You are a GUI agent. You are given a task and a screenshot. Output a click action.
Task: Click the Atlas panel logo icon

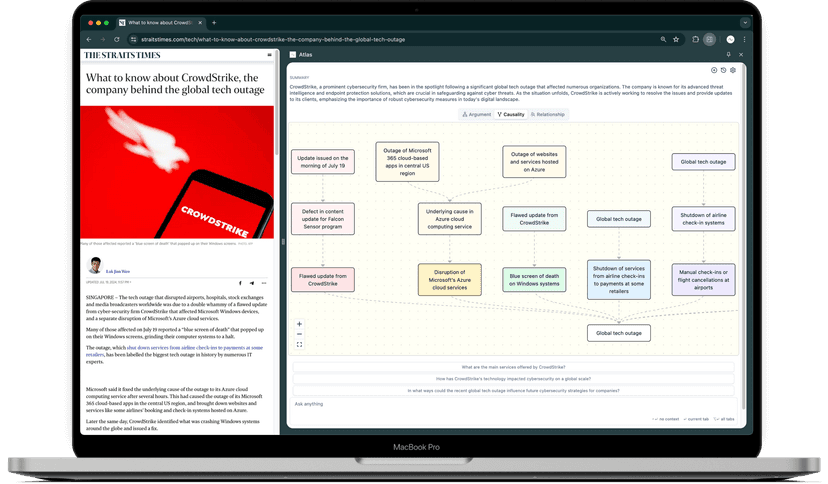click(x=293, y=54)
